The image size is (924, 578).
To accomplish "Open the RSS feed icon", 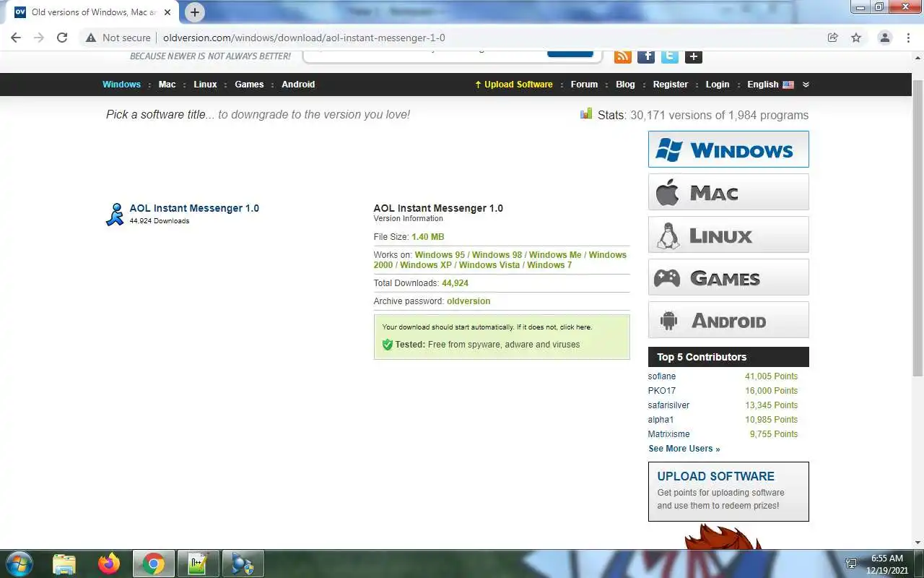I will (x=622, y=56).
